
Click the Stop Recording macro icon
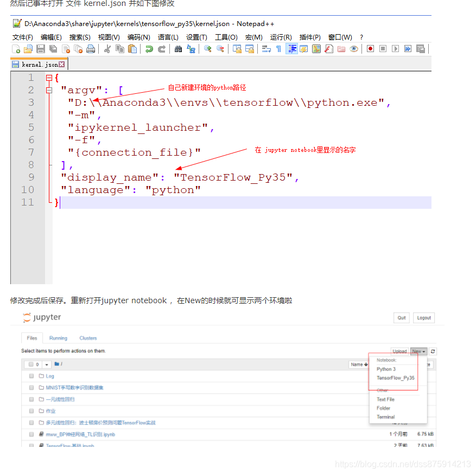tap(383, 49)
